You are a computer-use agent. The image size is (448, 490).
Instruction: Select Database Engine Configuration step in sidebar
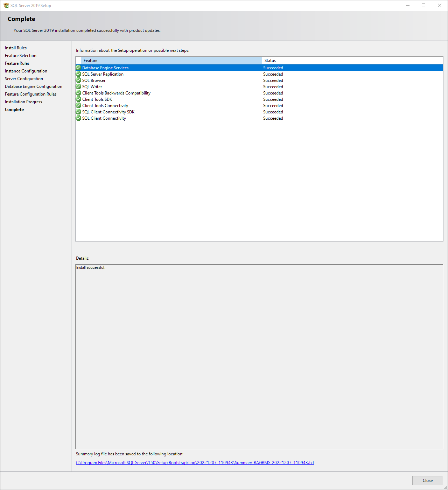click(34, 86)
